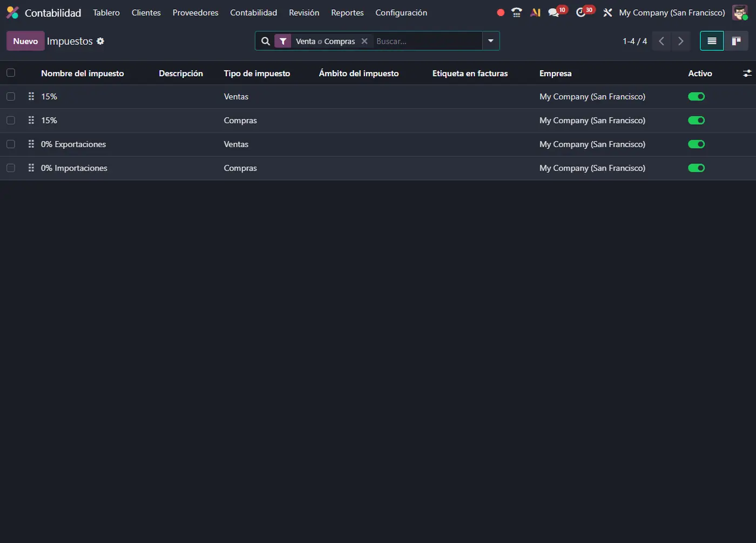This screenshot has height=543, width=756.
Task: Open the Impuestos gear actions menu
Action: (100, 41)
